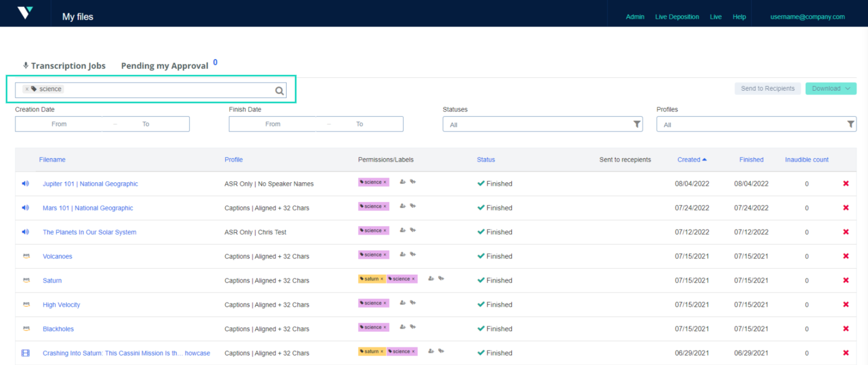Remove saturn label from Saturn row
Image resolution: width=868 pixels, height=365 pixels.
[x=382, y=279]
